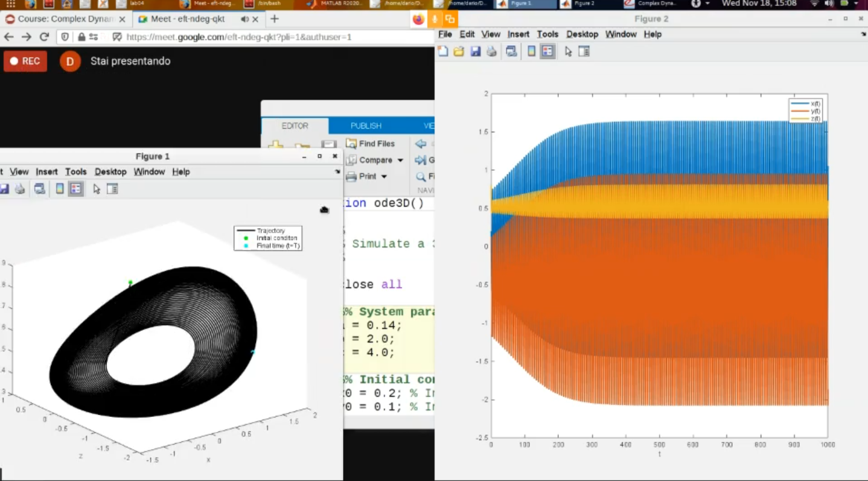Click toolbar overflow arrow in Figure 2 menu bar
Viewport: 868px width, 481px height.
863,35
